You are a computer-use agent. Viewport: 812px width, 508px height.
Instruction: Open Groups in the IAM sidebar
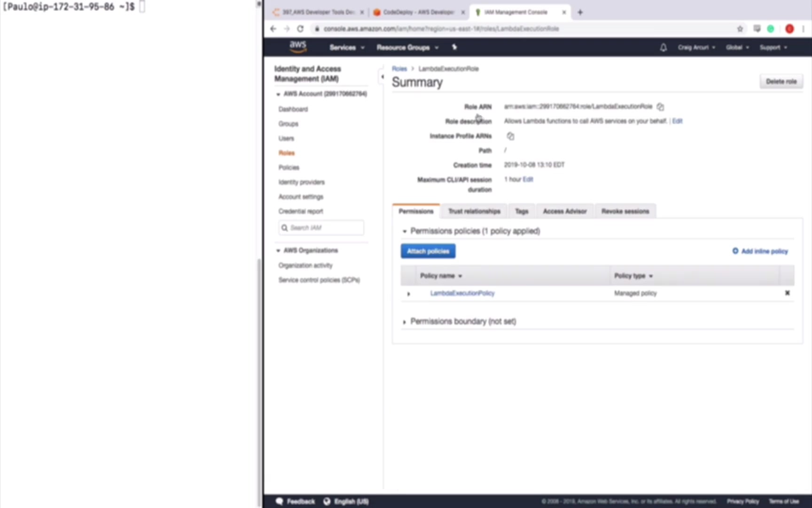[x=288, y=124]
